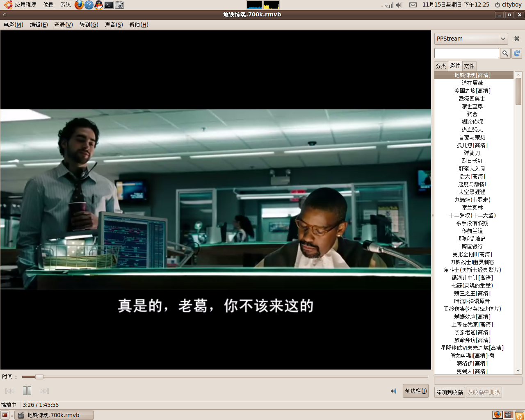Open the Help icon in top panel
The height and width of the screenshot is (420, 525).
89,5
